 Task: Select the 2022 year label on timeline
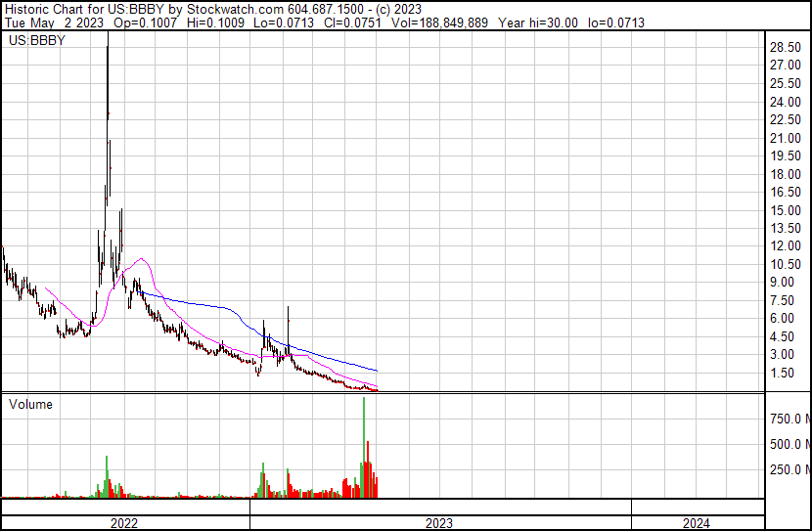tap(124, 523)
